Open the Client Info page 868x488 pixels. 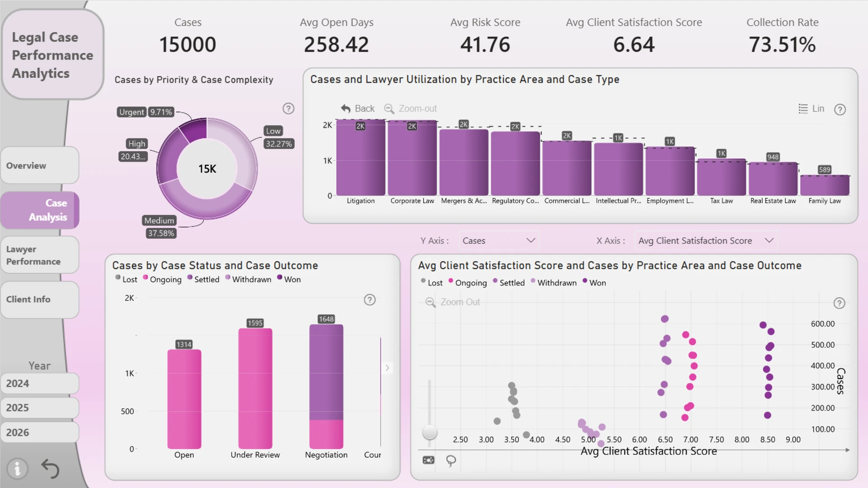(40, 300)
